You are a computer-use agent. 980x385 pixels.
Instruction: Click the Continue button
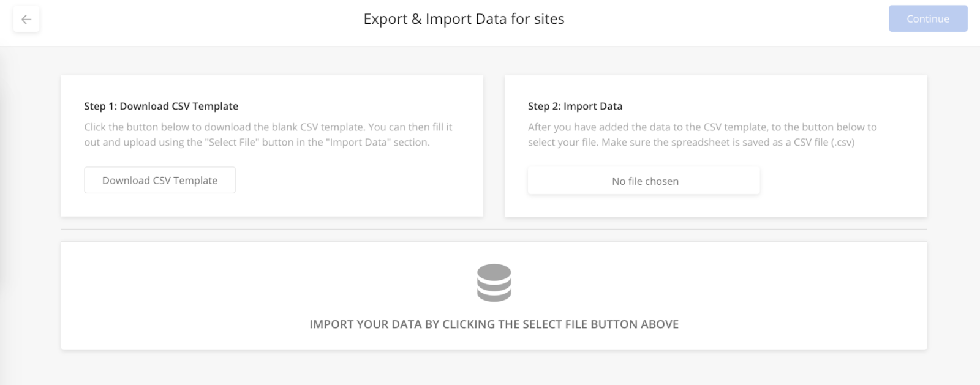928,19
